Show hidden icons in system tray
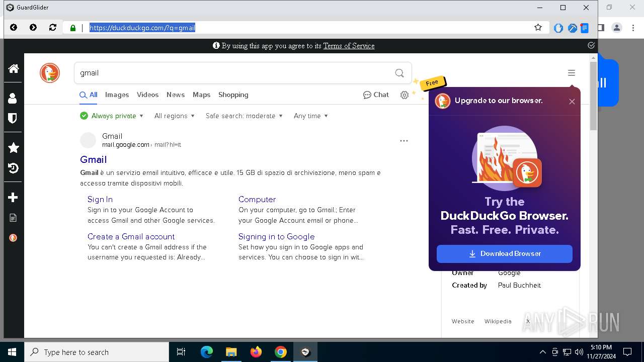The height and width of the screenshot is (362, 644). click(542, 352)
